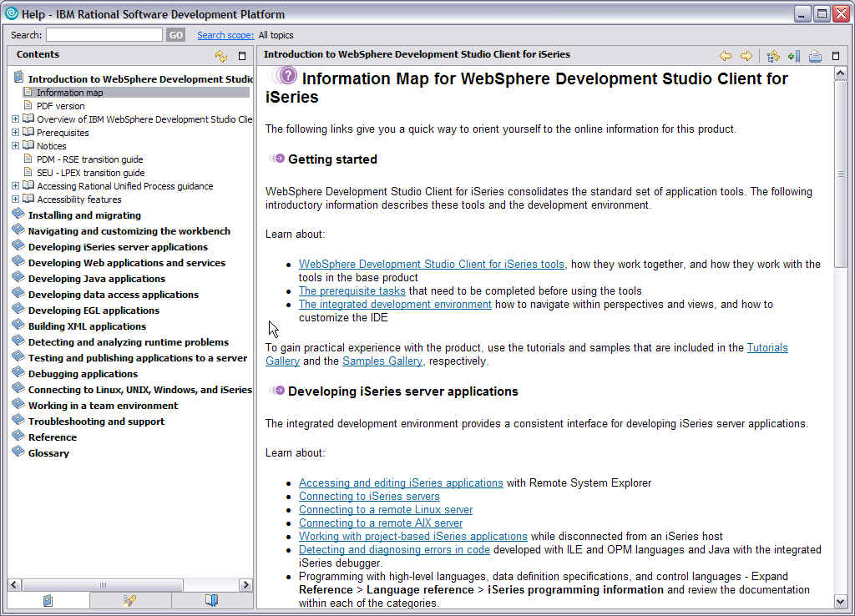
Task: Focus the Search text field
Action: 104,35
